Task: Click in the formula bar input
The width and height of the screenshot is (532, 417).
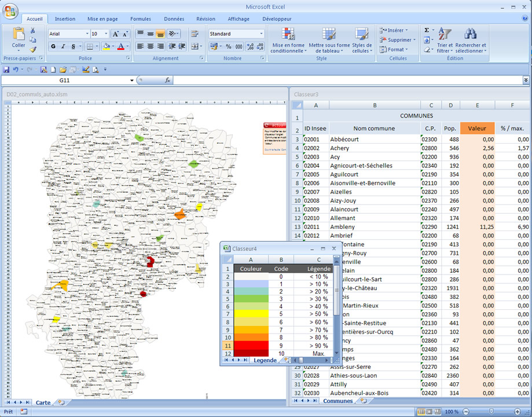Action: (347, 81)
